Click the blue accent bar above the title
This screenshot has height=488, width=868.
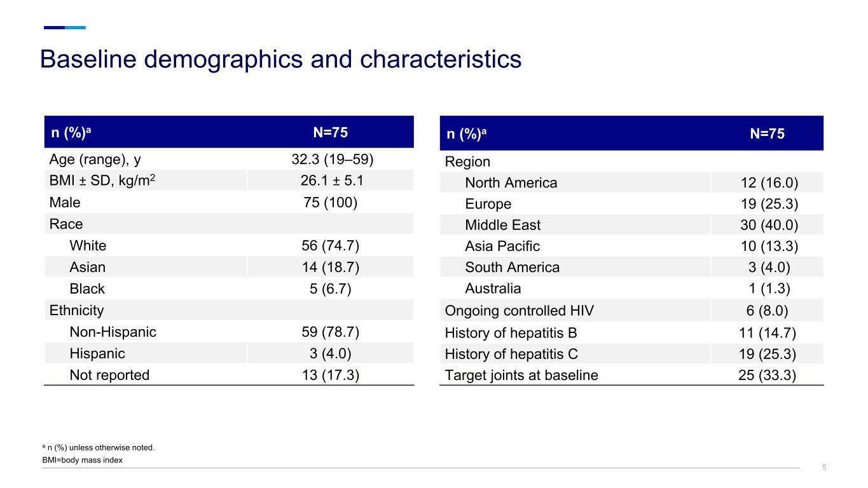pyautogui.click(x=64, y=27)
